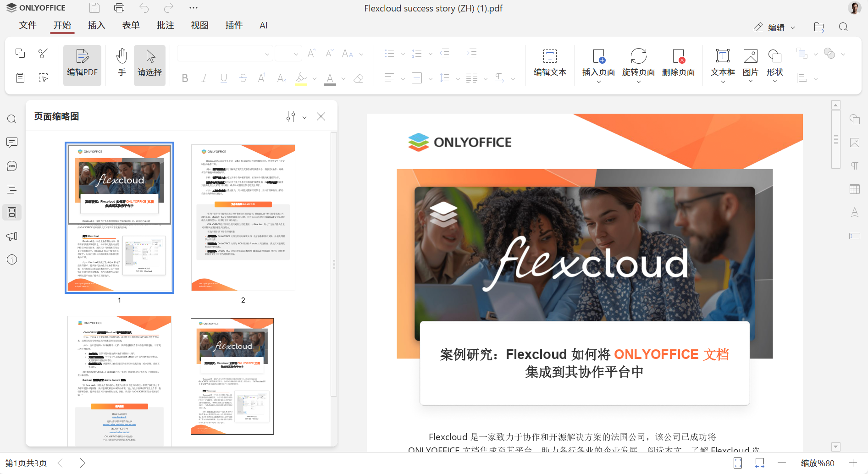Image resolution: width=868 pixels, height=474 pixels.
Task: Click the Clear style eraser icon
Action: (359, 78)
